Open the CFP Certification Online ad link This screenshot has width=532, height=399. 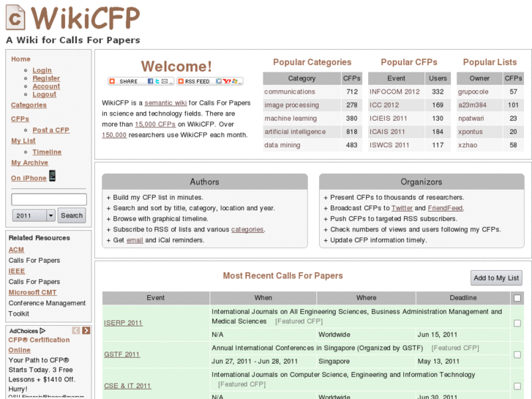point(39,345)
